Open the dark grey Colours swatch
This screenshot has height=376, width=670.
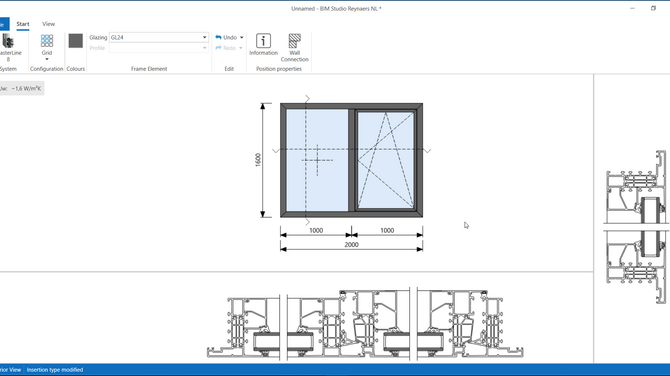tap(76, 41)
